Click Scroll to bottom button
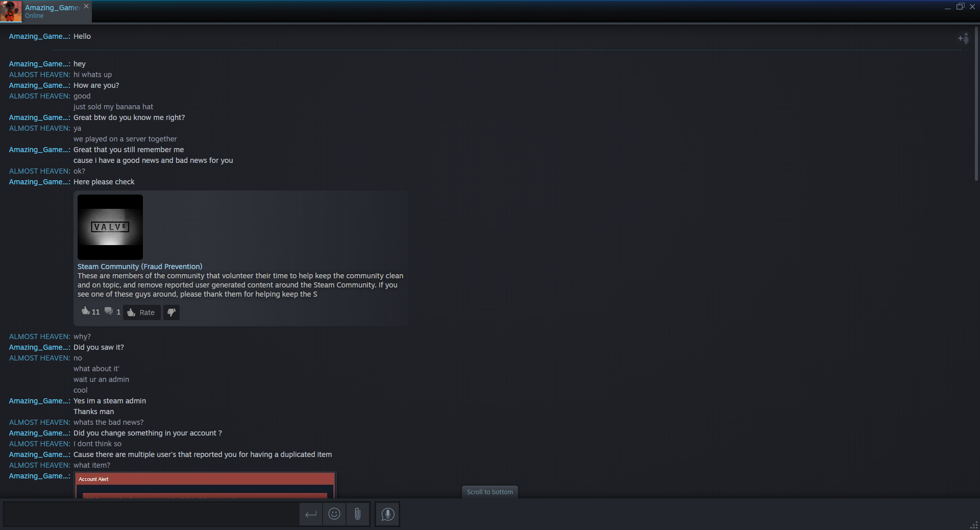Screen dimensions: 980x530 click(x=490, y=492)
